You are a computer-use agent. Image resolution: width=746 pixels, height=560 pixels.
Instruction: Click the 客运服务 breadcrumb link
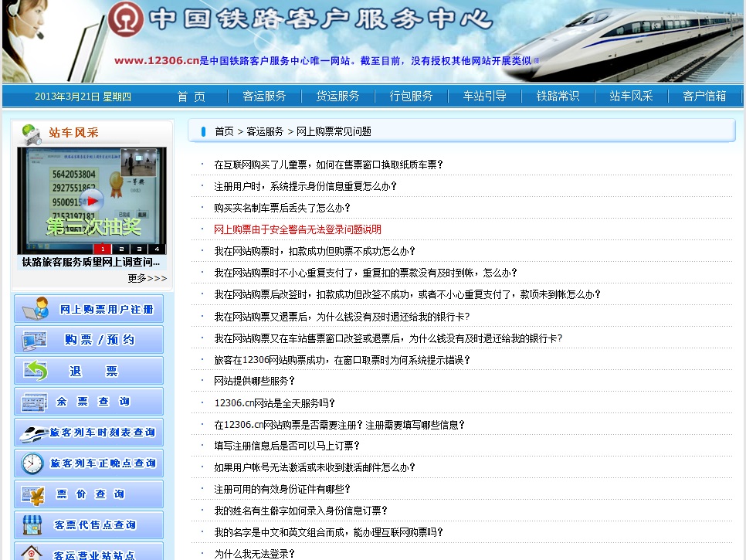265,132
